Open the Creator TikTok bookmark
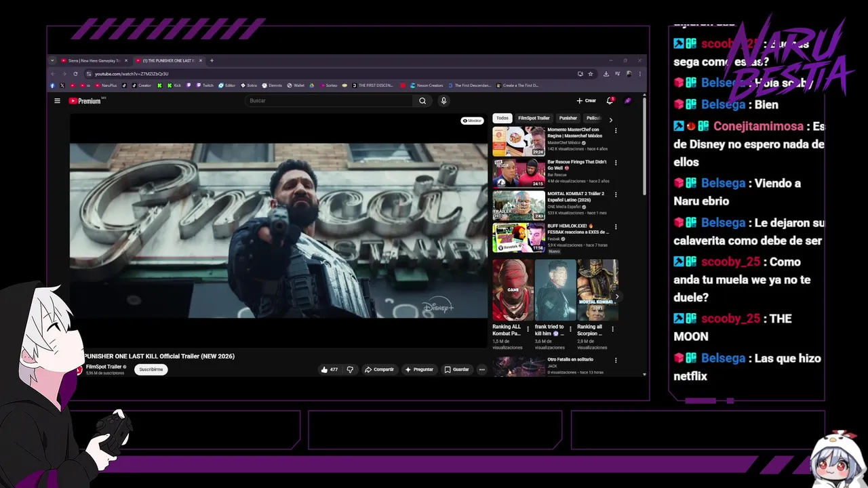This screenshot has height=488, width=868. point(141,85)
